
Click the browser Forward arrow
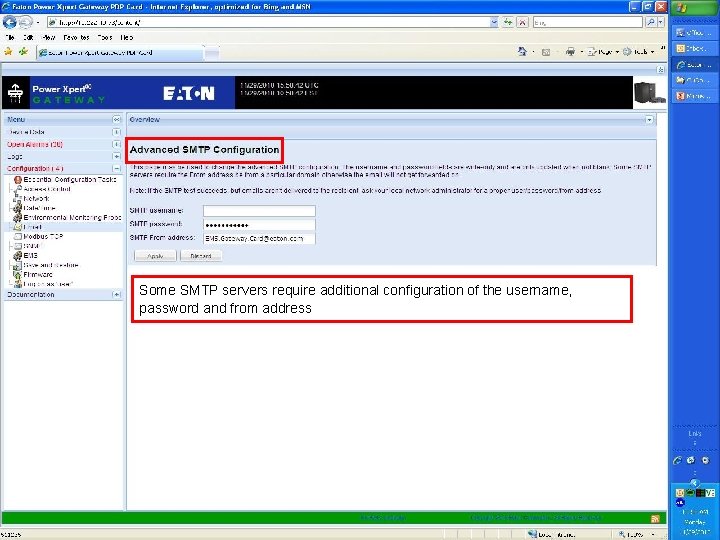(x=26, y=22)
